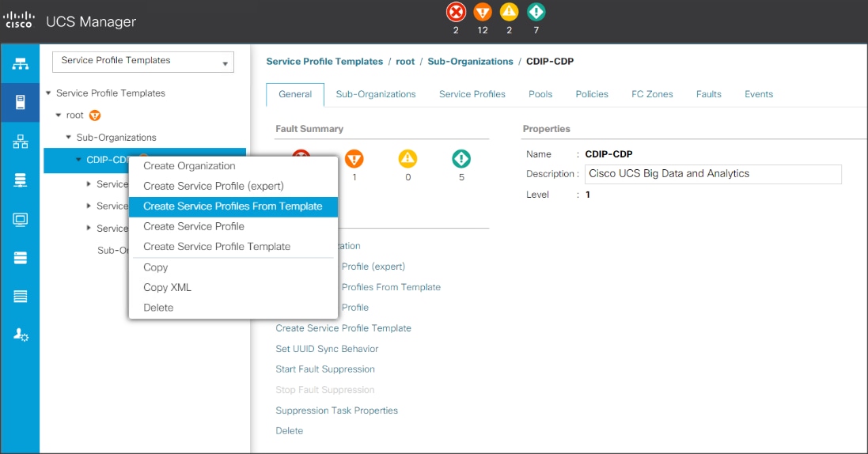Switch to the Service Profiles tab

(472, 95)
